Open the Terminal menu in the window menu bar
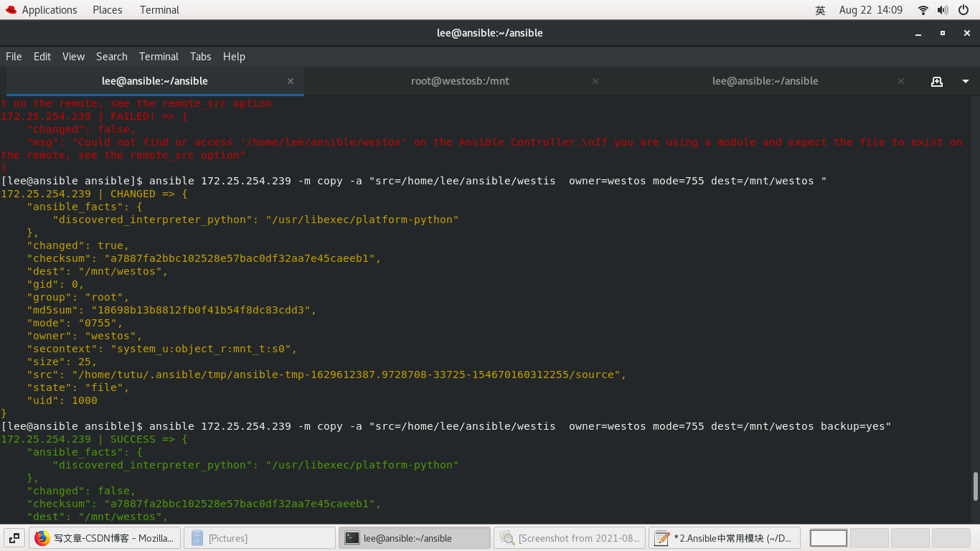Screen dimensions: 980x551 (159, 57)
